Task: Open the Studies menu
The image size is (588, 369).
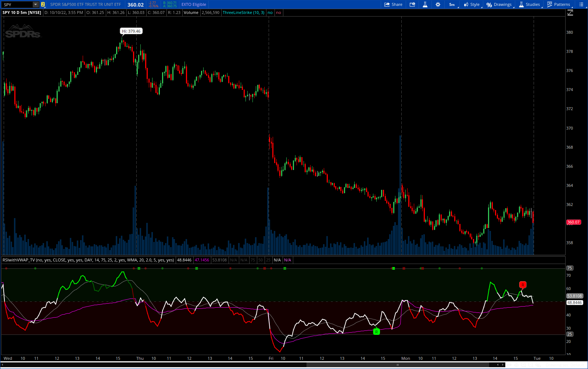Action: (x=529, y=4)
